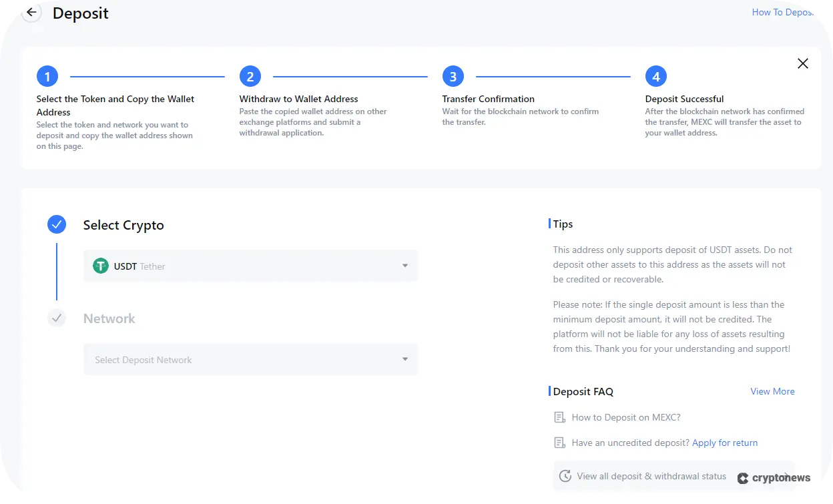833x504 pixels.
Task: Go back using the arrow beside Deposit
Action: [31, 13]
